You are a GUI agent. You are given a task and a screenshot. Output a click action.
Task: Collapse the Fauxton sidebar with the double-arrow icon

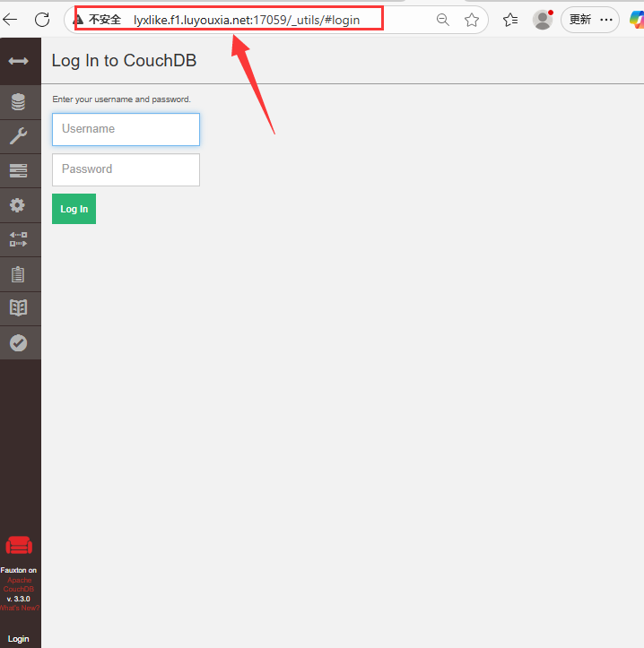(18, 61)
